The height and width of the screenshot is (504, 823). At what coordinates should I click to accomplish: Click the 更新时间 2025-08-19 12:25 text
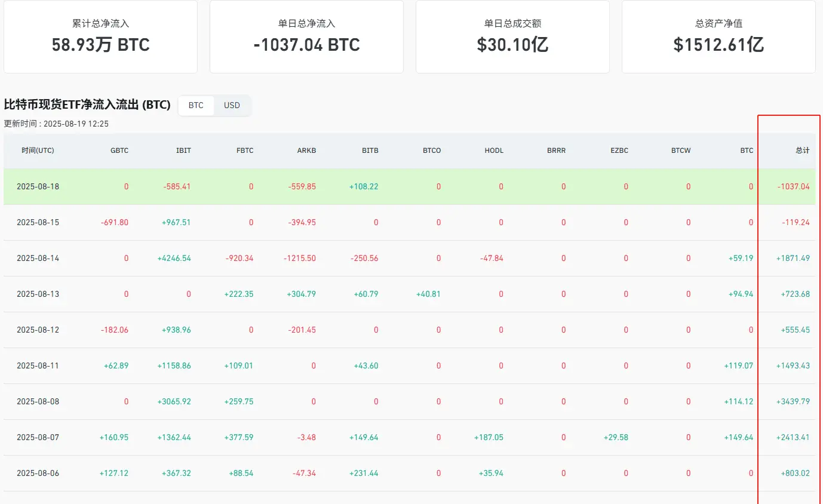pyautogui.click(x=56, y=124)
